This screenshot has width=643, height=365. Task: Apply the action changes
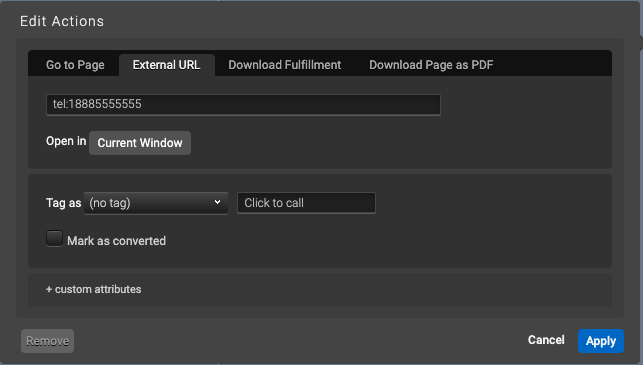601,341
